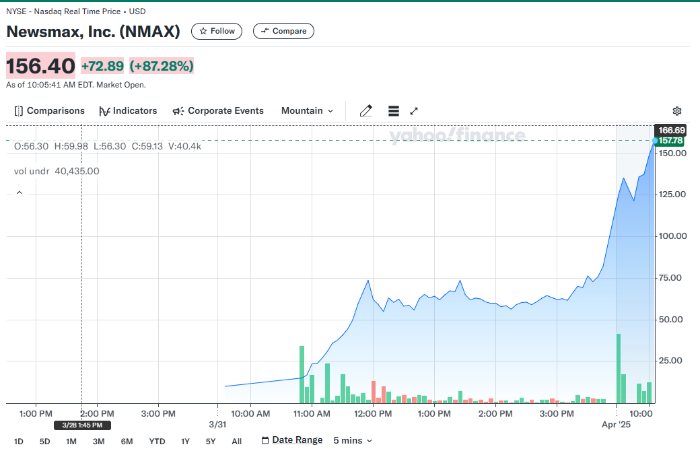
Task: Open the Indicators menu
Action: coord(128,111)
